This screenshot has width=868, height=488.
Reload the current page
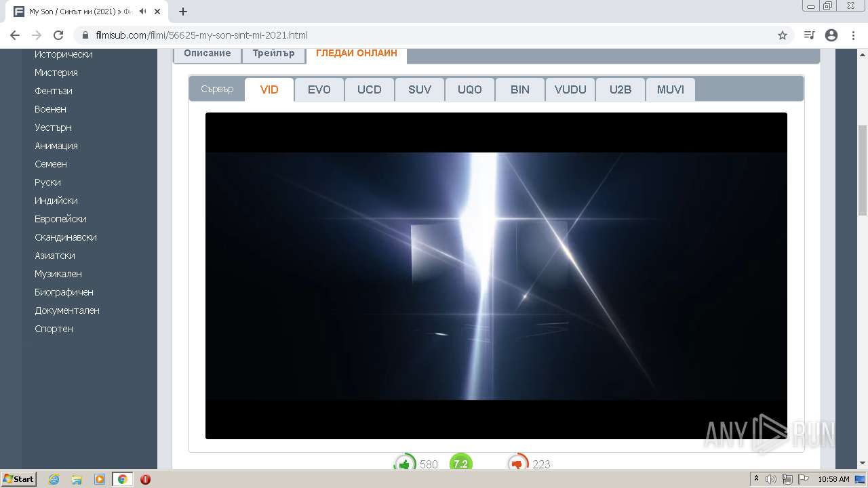[x=58, y=35]
